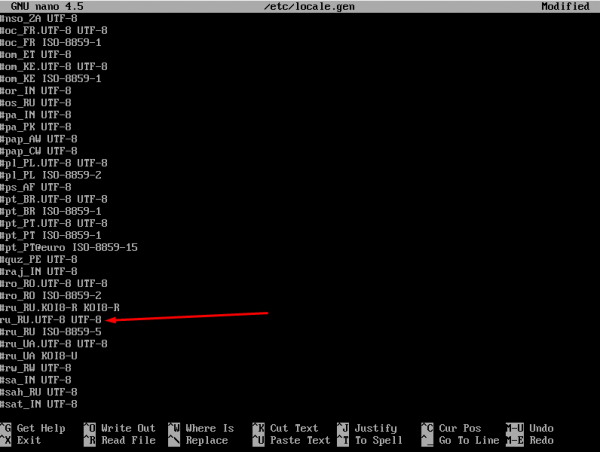The image size is (600, 452).
Task: Place cursor on line #ru_RU ISO-8859-5
Action: (51, 332)
